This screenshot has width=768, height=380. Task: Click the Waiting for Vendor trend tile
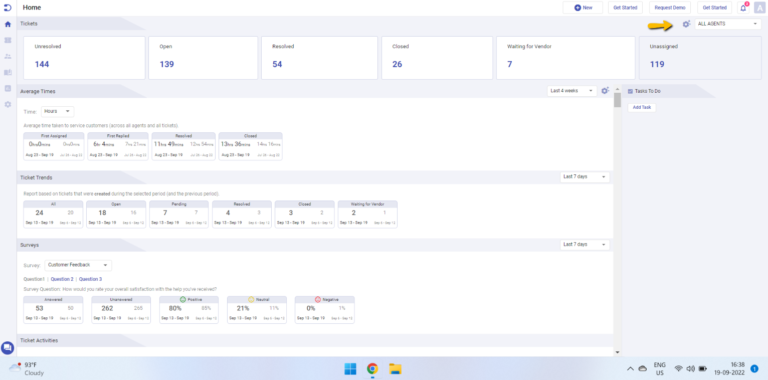pyautogui.click(x=368, y=214)
